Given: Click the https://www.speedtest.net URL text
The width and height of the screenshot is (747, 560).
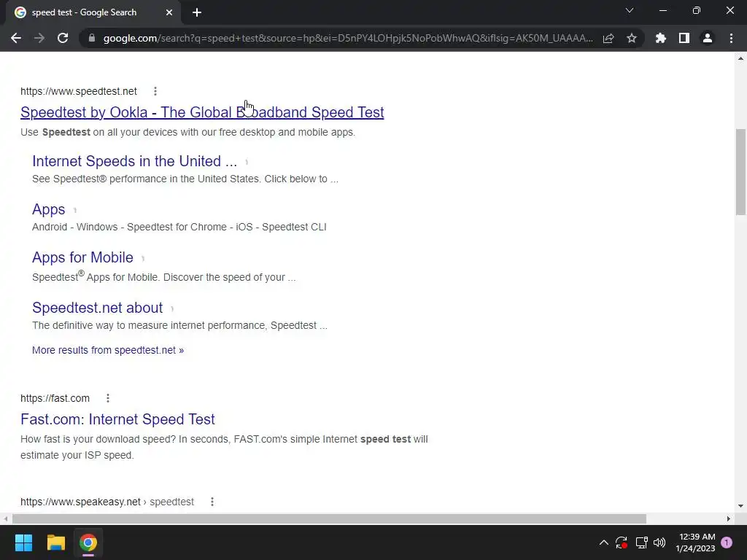Looking at the screenshot, I should tap(79, 91).
